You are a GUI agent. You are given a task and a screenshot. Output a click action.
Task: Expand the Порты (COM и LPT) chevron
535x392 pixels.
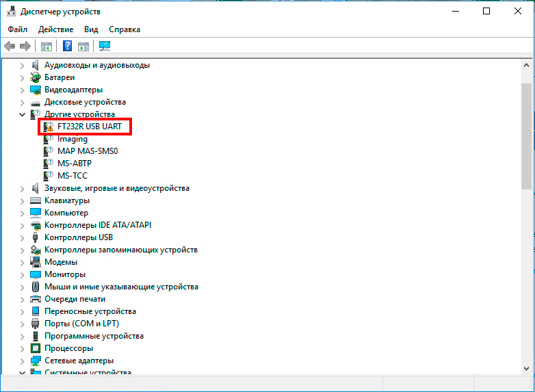pyautogui.click(x=22, y=324)
